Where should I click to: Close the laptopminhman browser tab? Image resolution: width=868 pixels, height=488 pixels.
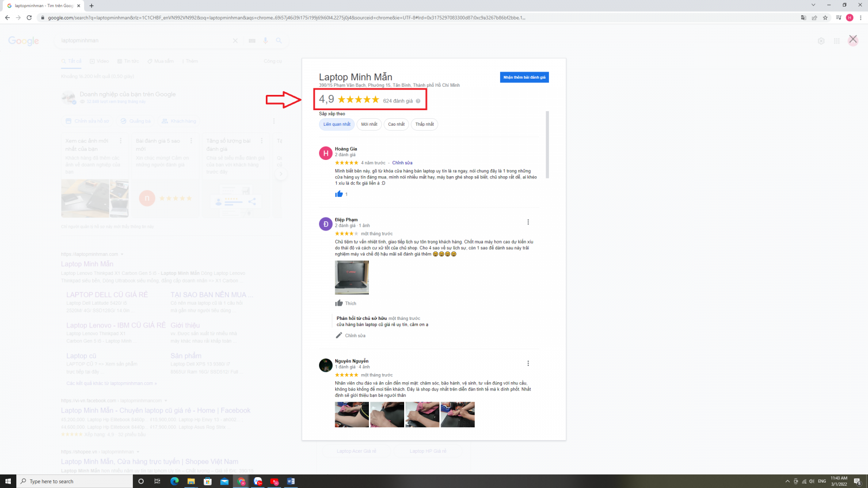(x=78, y=5)
